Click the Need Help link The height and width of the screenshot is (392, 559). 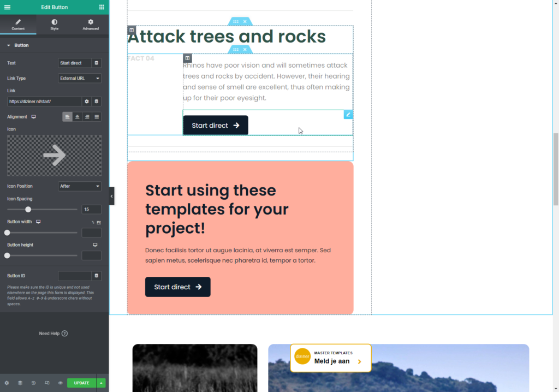[53, 334]
